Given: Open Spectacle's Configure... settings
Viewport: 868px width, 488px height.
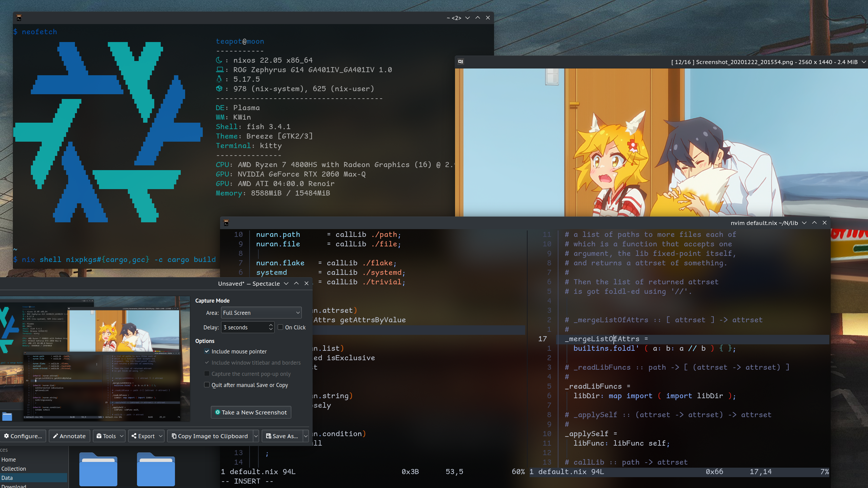Looking at the screenshot, I should [23, 436].
